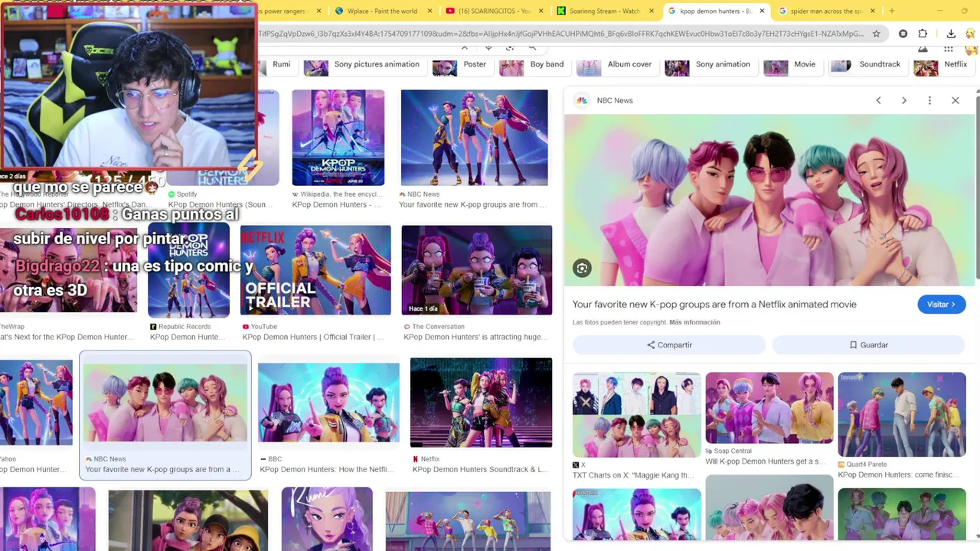Image resolution: width=980 pixels, height=551 pixels.
Task: Click the round extension icon left of Extensions
Action: [903, 34]
